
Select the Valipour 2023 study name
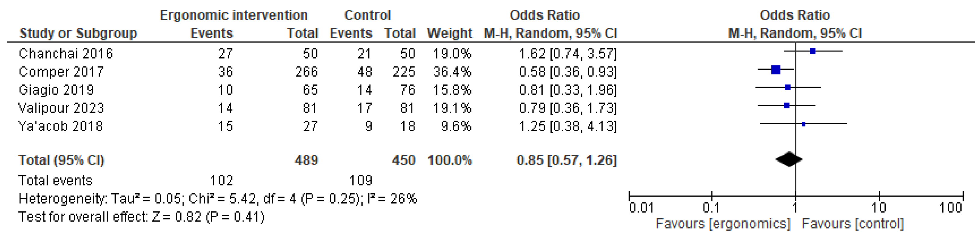[x=61, y=109]
